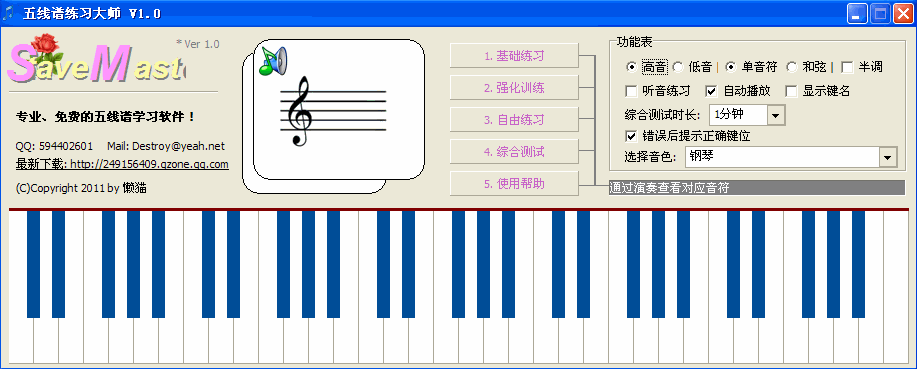Viewport: 917px width, 369px height.
Task: Open 1. 基础练习 mode
Action: 514,56
